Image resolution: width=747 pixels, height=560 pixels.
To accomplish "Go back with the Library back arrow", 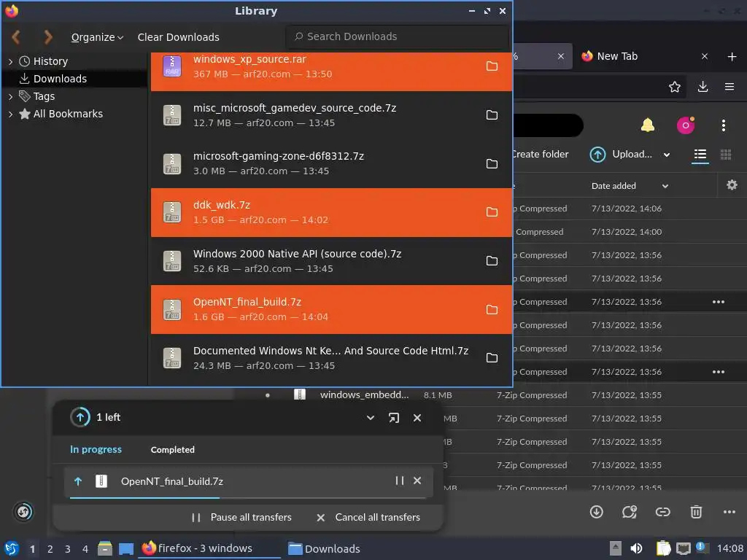I will tap(16, 36).
